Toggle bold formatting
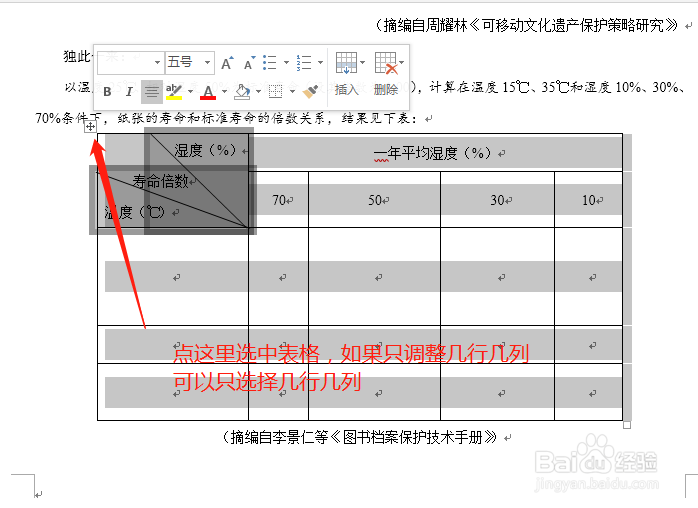Viewport: 698px width, 508px height. [107, 92]
